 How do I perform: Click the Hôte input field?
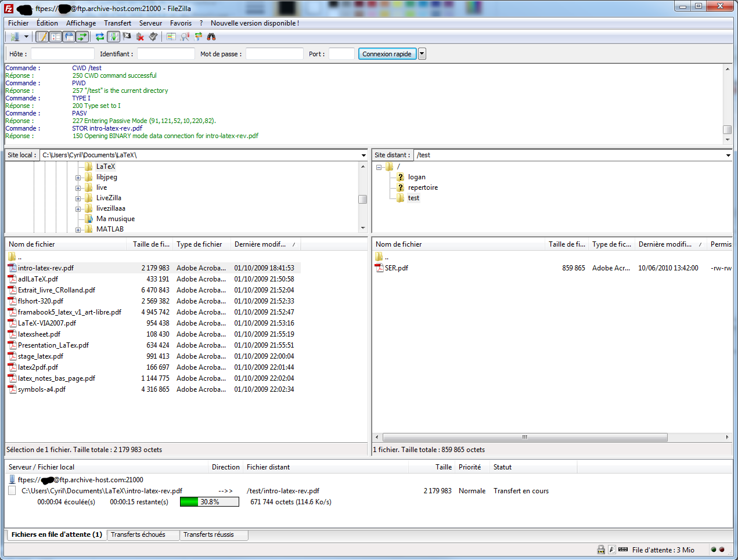62,54
